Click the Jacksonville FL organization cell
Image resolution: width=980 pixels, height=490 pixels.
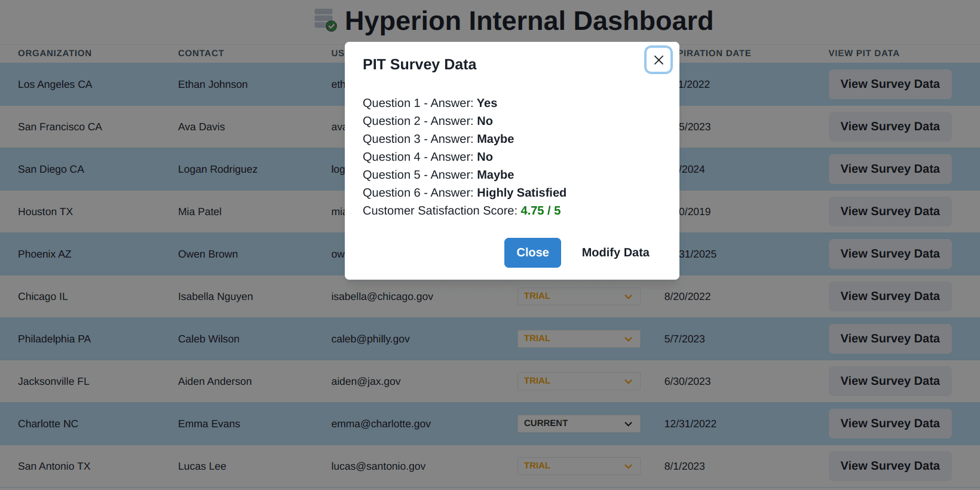(x=53, y=381)
